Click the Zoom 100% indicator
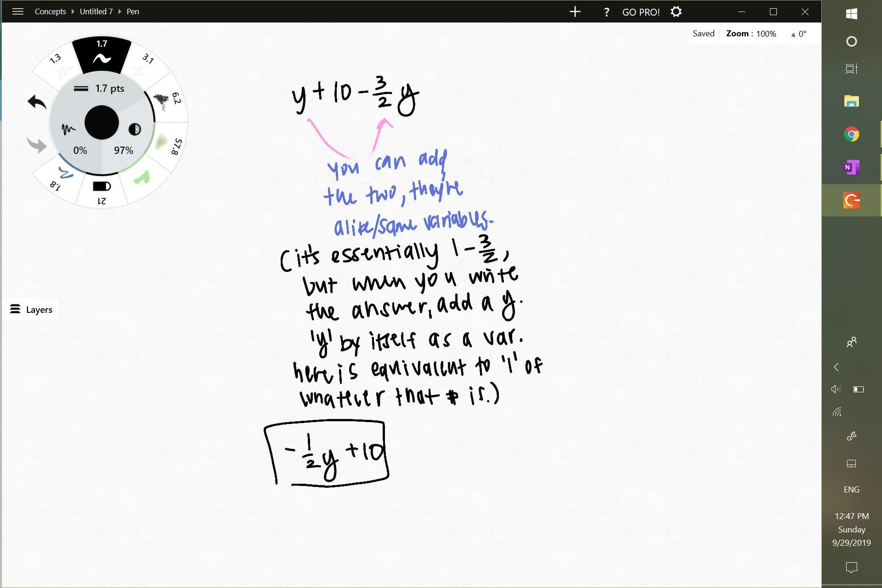This screenshot has height=588, width=882. tap(751, 34)
